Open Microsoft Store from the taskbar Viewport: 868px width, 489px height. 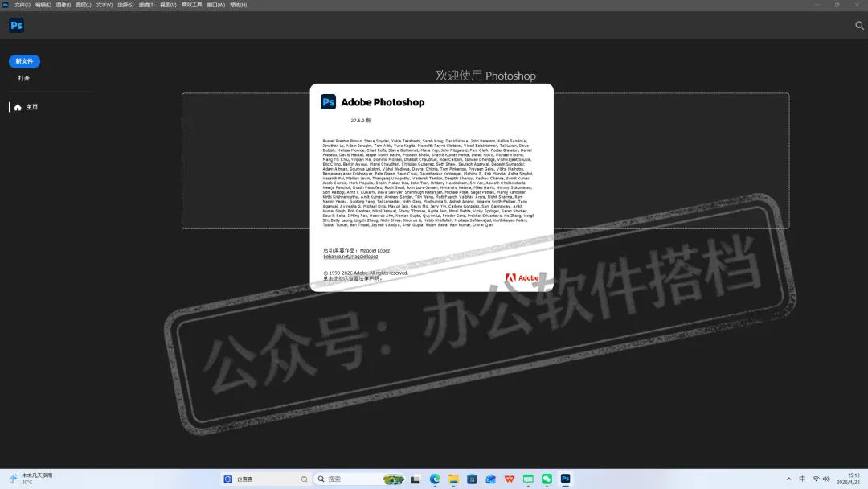coord(473,479)
